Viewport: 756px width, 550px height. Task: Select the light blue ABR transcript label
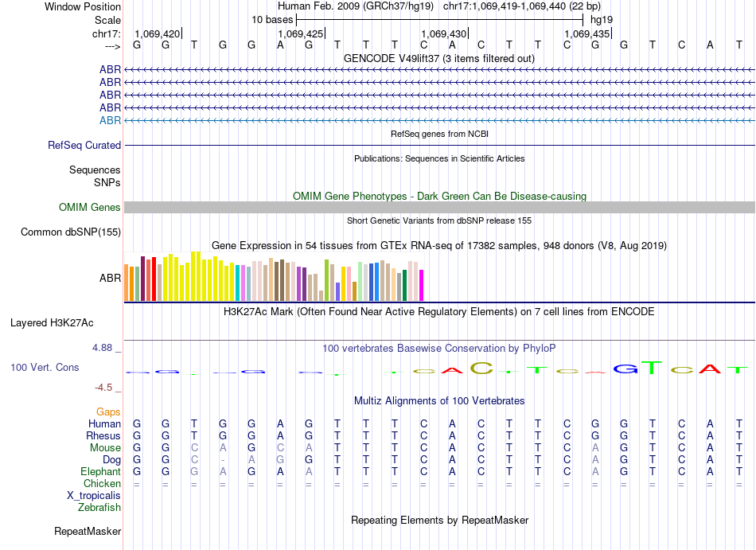click(x=110, y=120)
